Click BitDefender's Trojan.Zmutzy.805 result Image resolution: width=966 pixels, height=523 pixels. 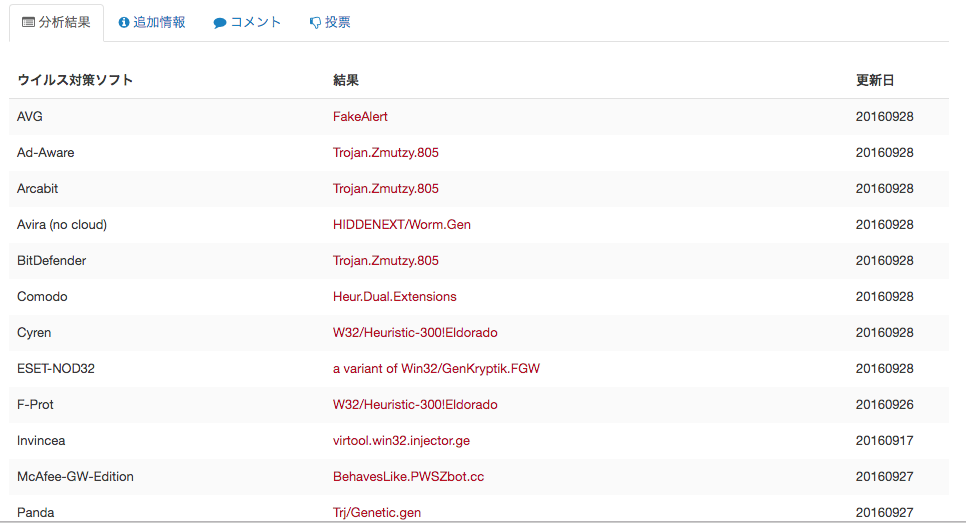pos(386,261)
